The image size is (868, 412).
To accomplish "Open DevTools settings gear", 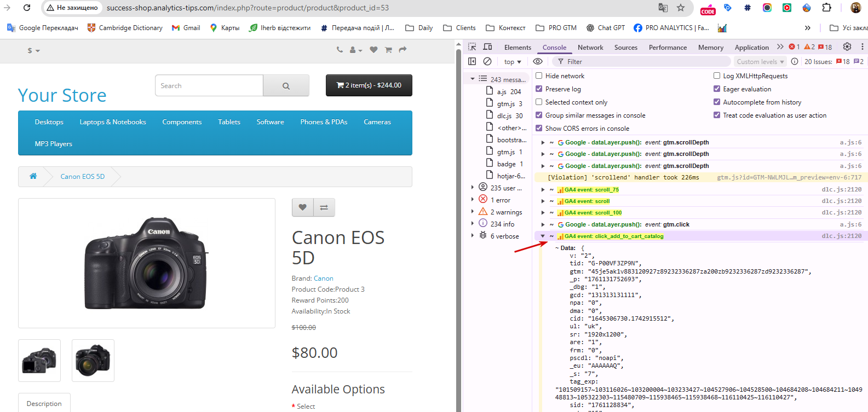I will [847, 47].
